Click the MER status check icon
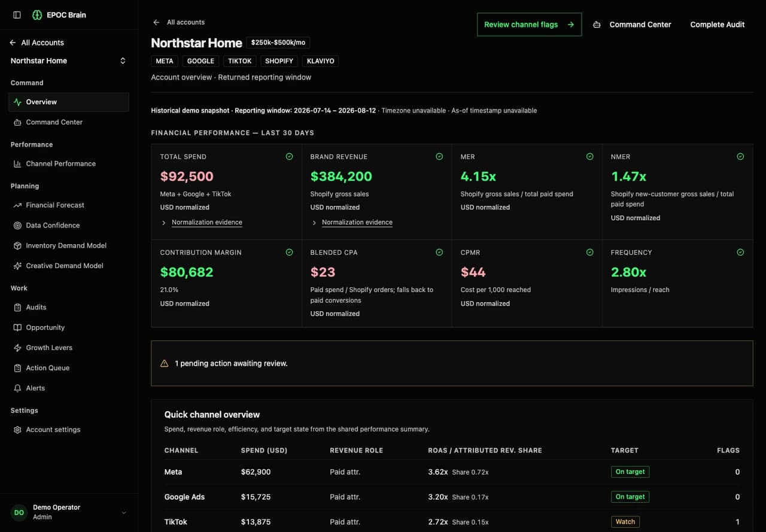This screenshot has width=766, height=532. tap(589, 156)
